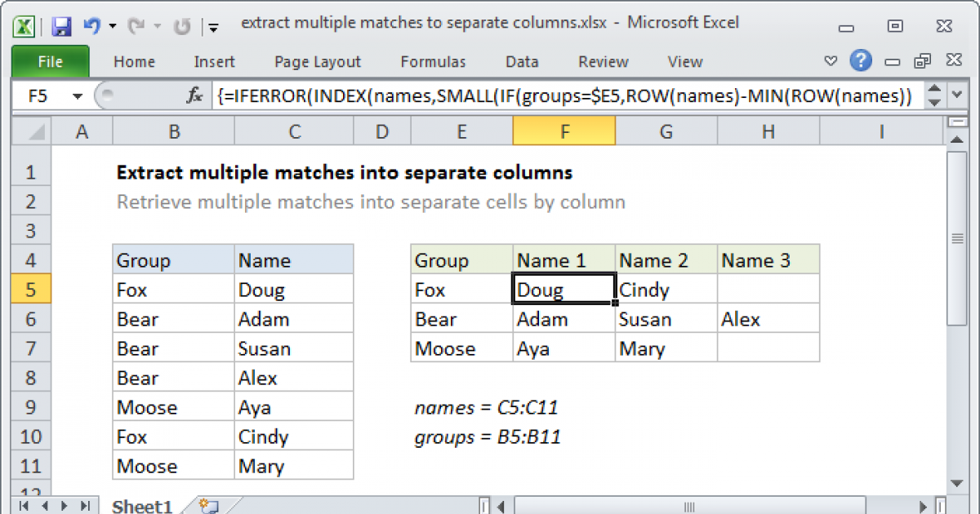Select the Sheet1 tab
The image size is (980, 514).
tap(140, 506)
